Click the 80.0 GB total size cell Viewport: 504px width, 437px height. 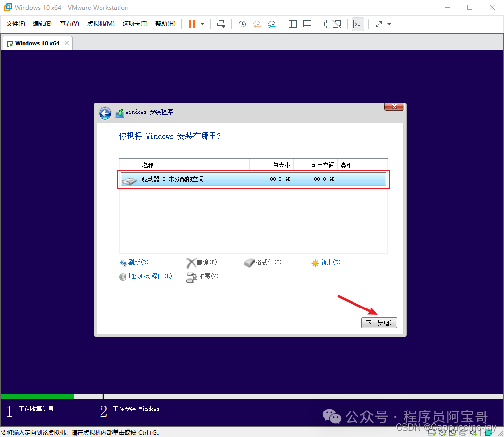tap(280, 179)
